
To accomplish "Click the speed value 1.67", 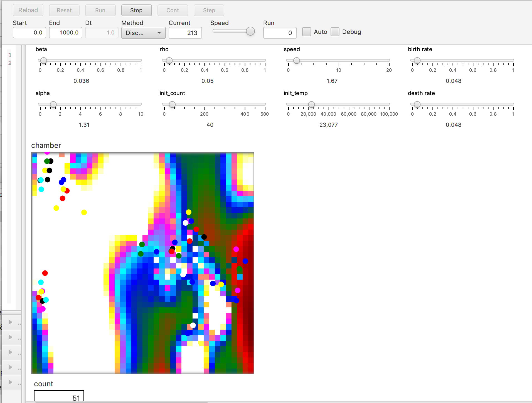I will point(332,81).
